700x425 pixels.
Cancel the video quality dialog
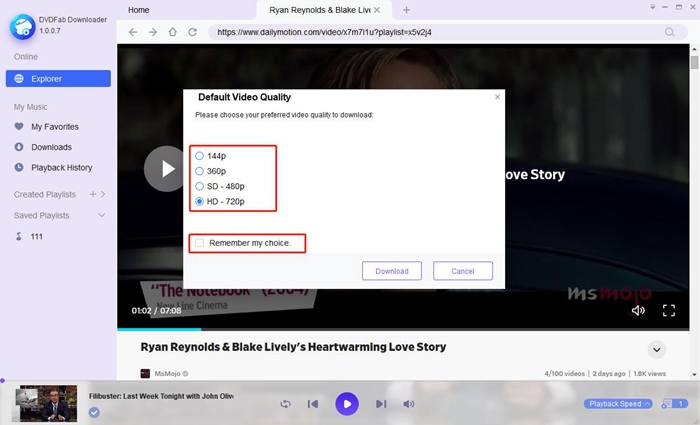[463, 271]
